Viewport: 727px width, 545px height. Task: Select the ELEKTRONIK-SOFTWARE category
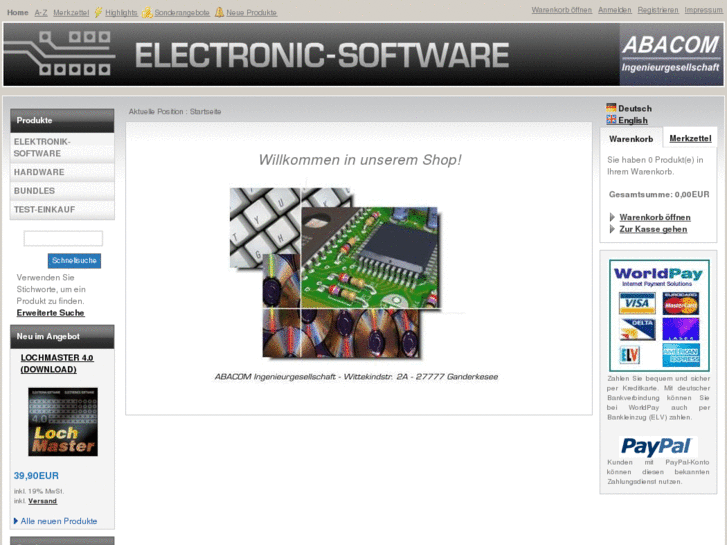62,147
